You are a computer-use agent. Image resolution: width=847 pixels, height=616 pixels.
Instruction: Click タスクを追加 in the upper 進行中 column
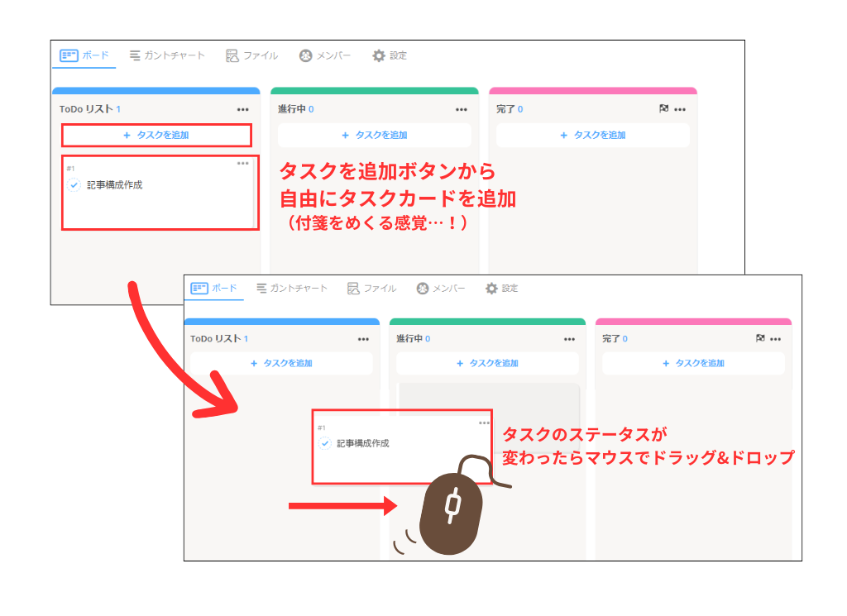pos(375,135)
